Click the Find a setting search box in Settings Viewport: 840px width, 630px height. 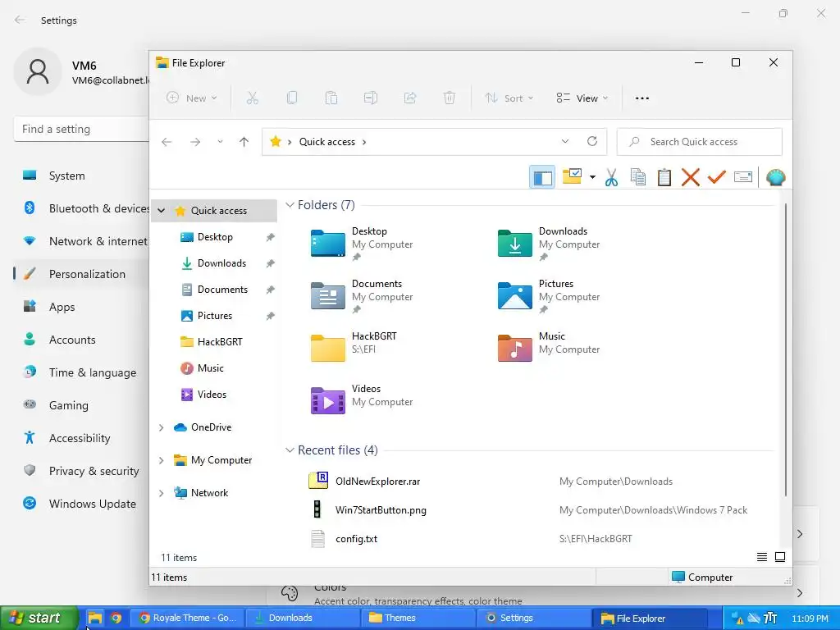point(81,129)
